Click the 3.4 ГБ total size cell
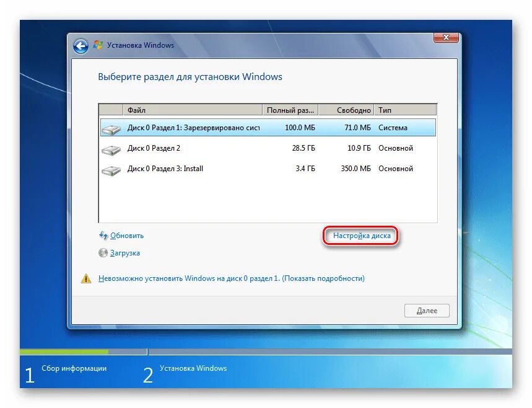Image resolution: width=532 pixels, height=408 pixels. point(305,169)
